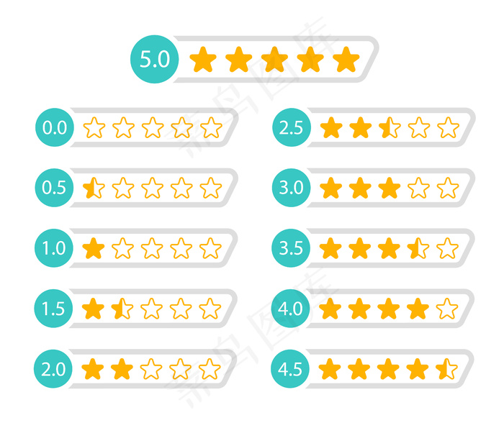This screenshot has height=423, width=504.
Task: Select the 2.5 rating circle
Action: coord(292,128)
